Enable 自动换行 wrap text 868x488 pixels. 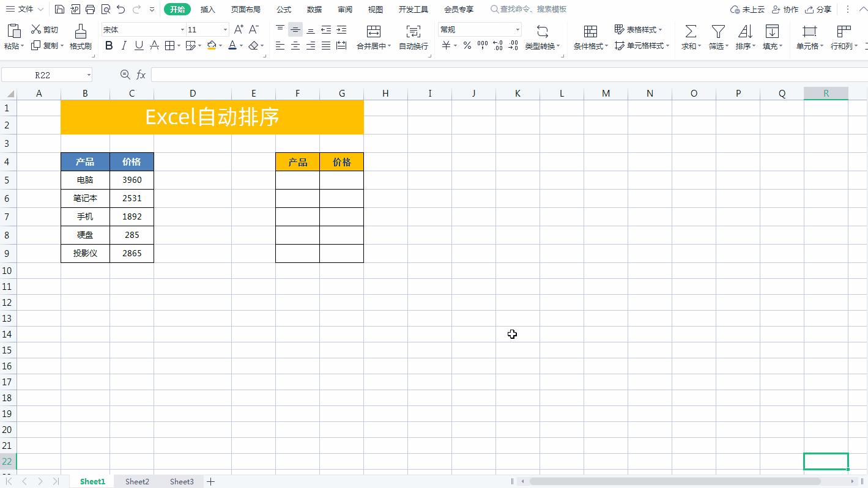coord(413,37)
